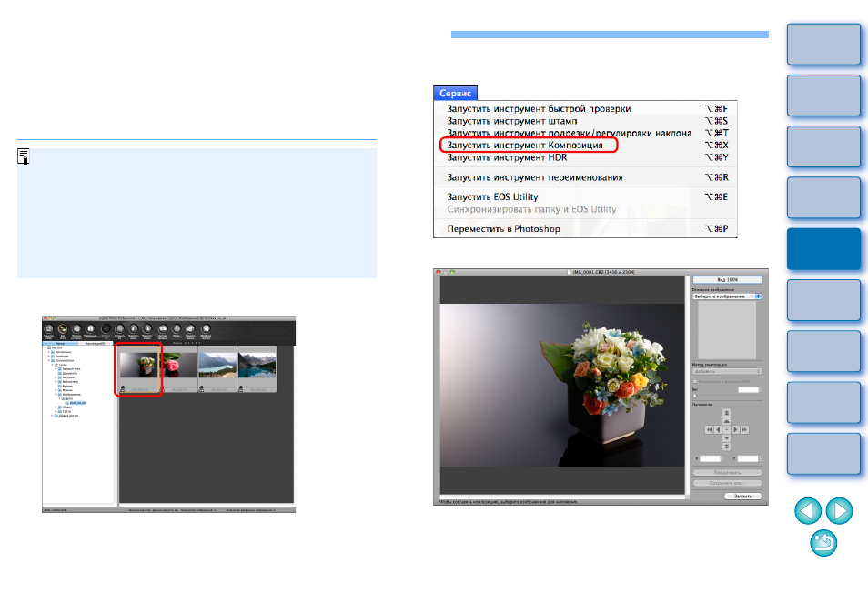Click the Y position input field

748,458
